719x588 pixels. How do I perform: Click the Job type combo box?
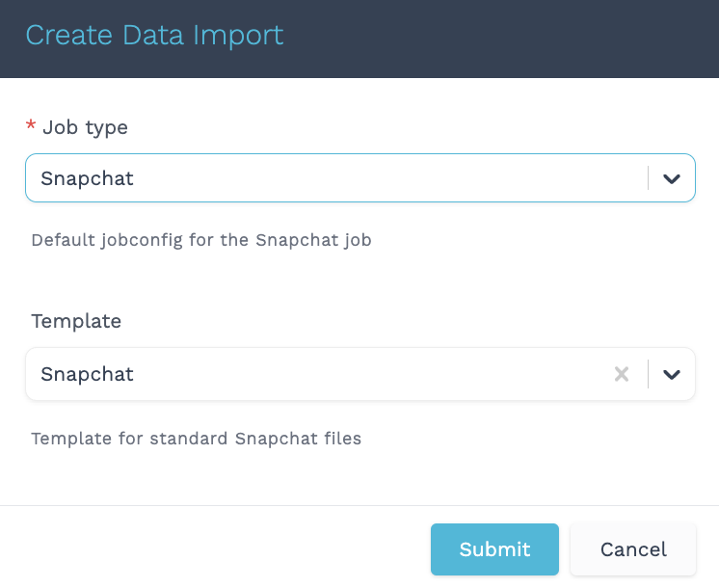(337, 178)
